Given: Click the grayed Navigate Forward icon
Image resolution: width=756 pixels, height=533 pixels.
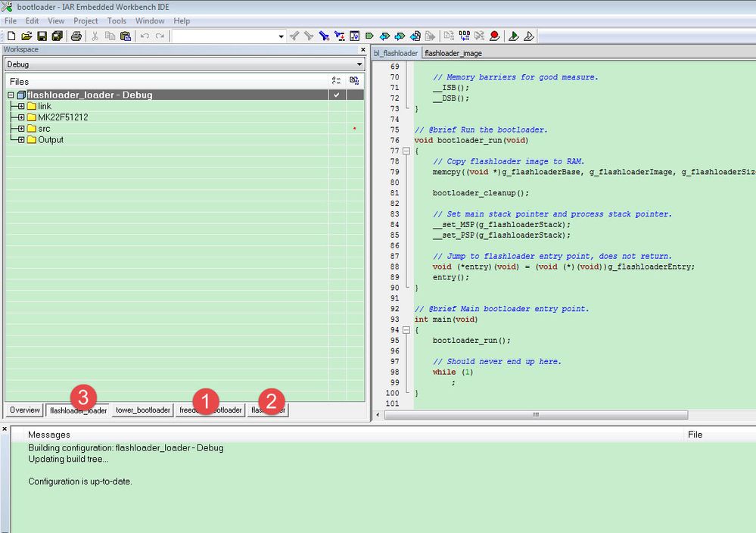Looking at the screenshot, I should [430, 36].
